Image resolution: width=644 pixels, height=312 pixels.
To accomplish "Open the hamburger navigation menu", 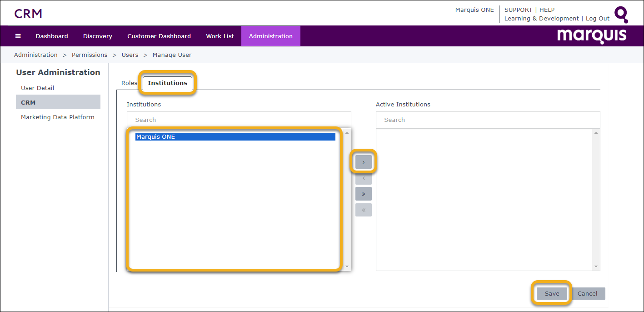I will [x=18, y=36].
